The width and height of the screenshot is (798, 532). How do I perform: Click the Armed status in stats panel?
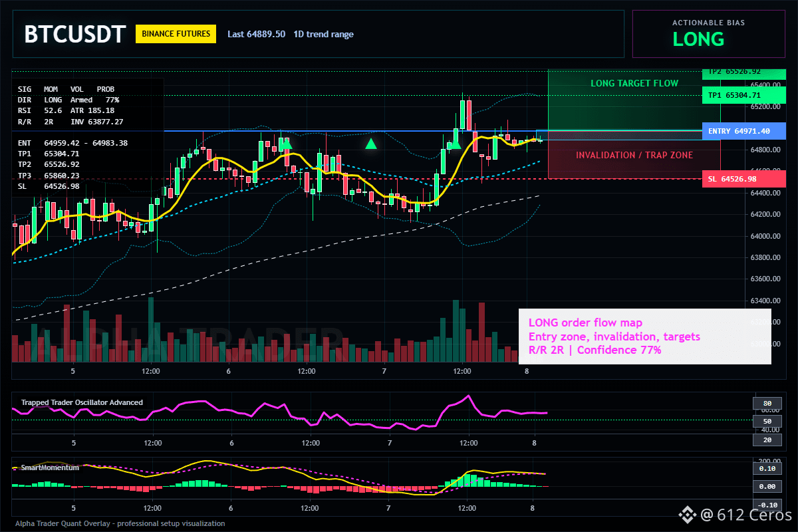(81, 99)
